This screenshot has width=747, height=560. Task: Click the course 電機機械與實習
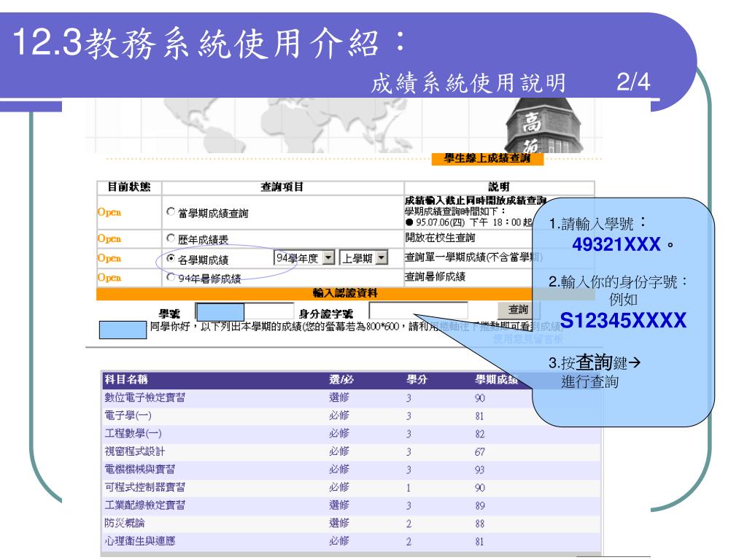click(140, 470)
